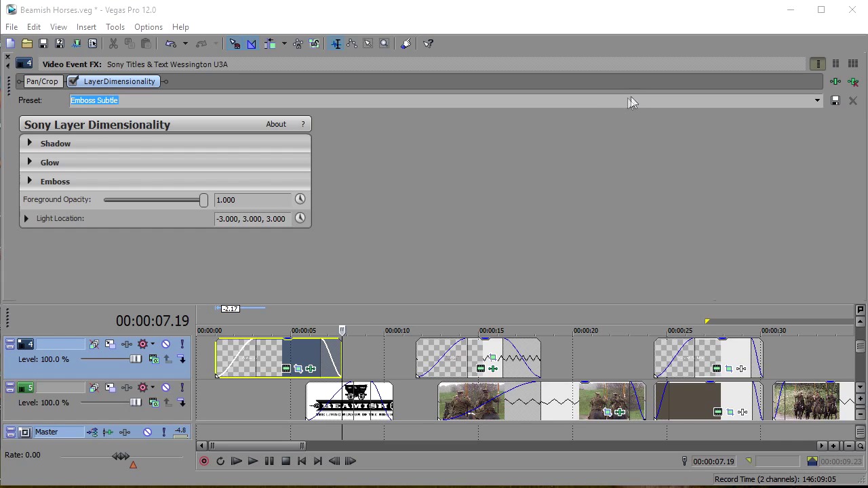Animate Foreground Opacity using its clock icon
This screenshot has height=488, width=868.
[300, 199]
